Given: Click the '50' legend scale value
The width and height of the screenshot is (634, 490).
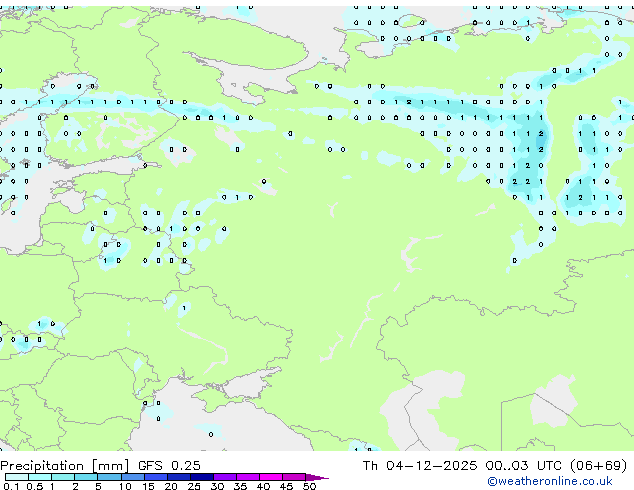Looking at the screenshot, I should (309, 486).
